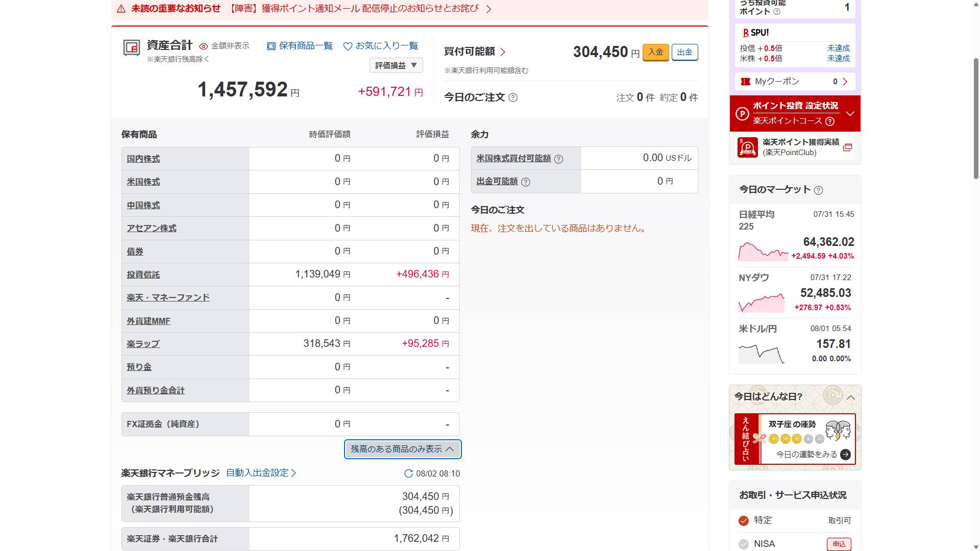This screenshot has width=980, height=551.
Task: Click the NISA 申込 button
Action: point(839,544)
